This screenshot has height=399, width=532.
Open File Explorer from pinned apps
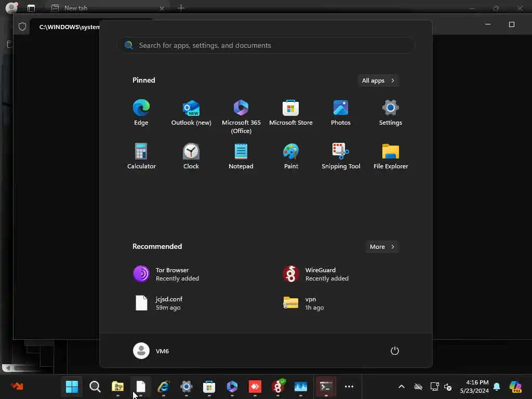pyautogui.click(x=391, y=156)
